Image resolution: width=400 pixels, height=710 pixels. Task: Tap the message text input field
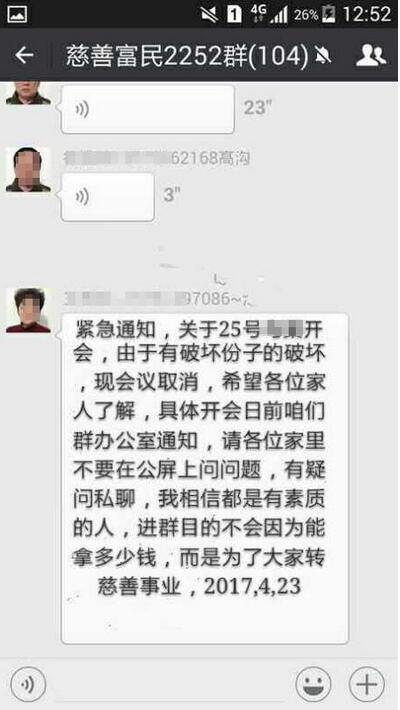171,684
